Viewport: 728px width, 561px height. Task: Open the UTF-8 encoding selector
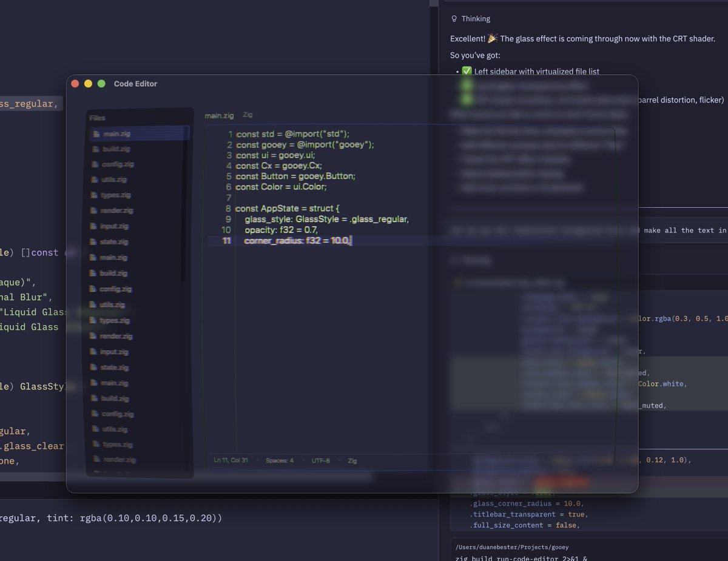(x=320, y=460)
